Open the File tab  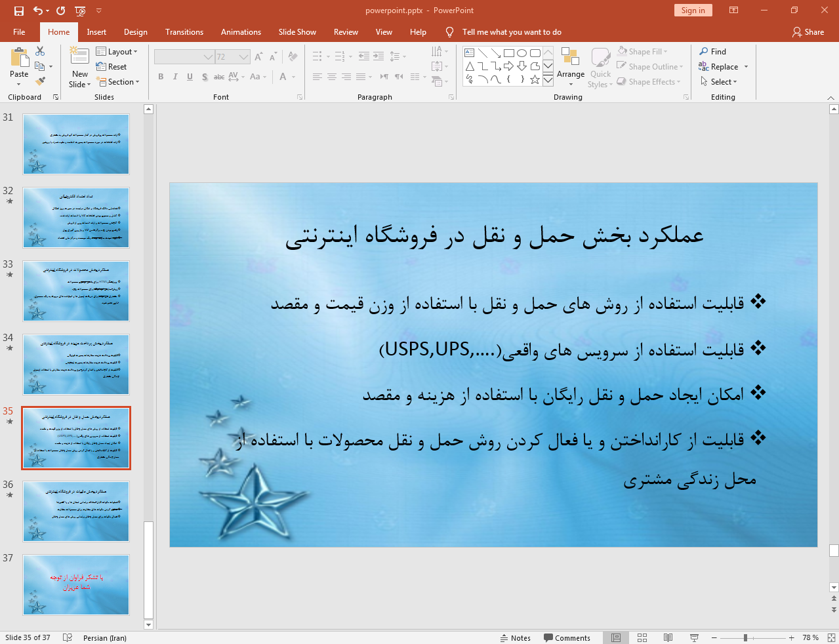coord(19,31)
